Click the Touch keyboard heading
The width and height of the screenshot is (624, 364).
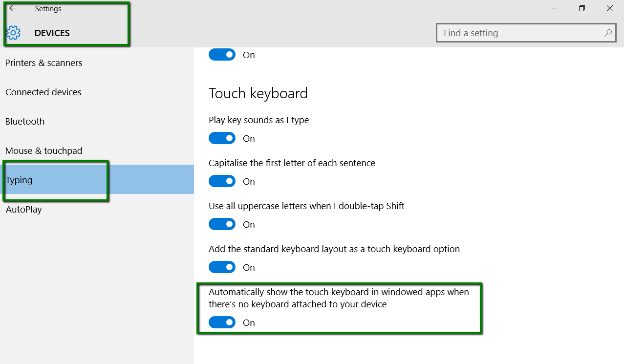click(x=258, y=93)
